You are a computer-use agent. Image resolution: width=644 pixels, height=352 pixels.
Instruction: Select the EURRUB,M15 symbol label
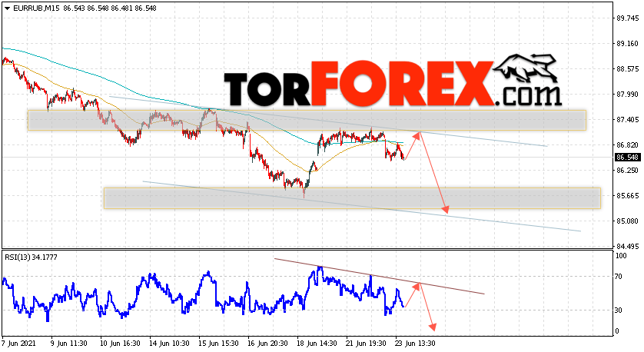pyautogui.click(x=37, y=8)
